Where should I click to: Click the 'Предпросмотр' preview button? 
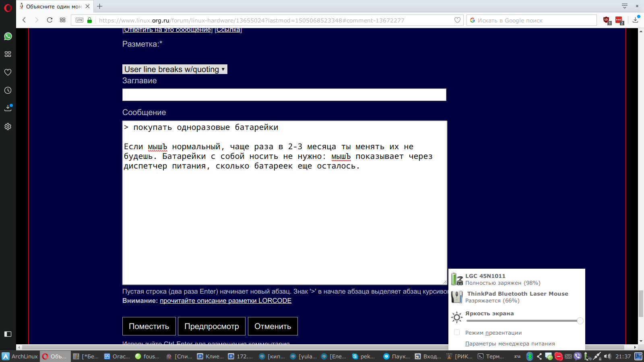click(x=212, y=326)
